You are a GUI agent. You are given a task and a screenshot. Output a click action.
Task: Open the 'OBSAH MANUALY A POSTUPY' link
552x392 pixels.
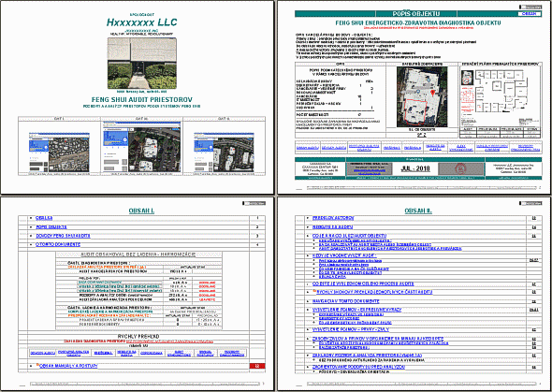point(68,366)
